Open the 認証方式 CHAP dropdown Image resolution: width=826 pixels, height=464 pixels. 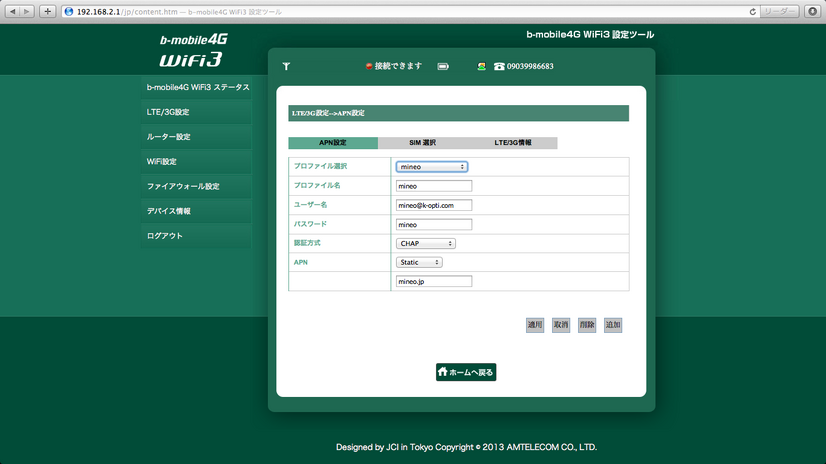pyautogui.click(x=426, y=243)
